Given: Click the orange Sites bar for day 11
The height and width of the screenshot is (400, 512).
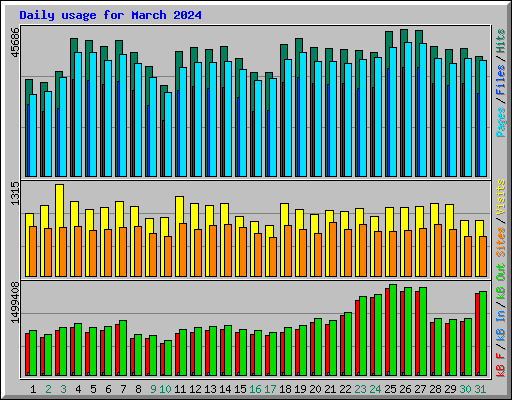Looking at the screenshot, I should tap(183, 250).
